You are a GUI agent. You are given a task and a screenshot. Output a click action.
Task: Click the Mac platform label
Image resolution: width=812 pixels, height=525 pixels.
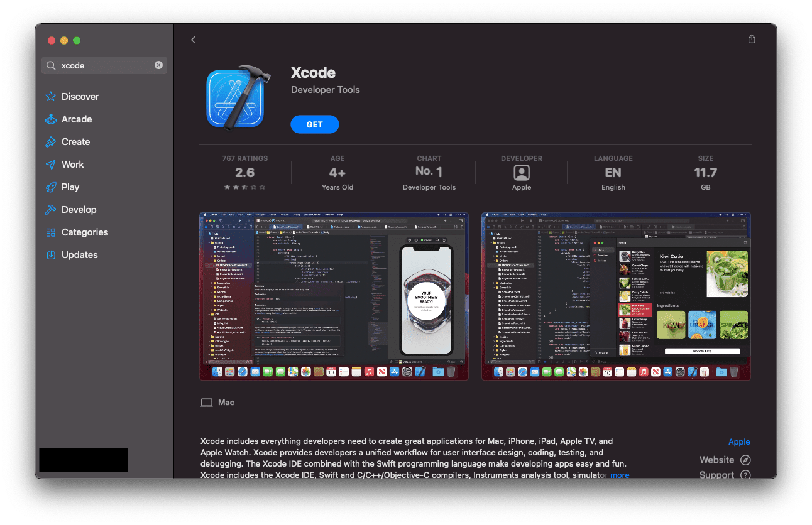226,403
